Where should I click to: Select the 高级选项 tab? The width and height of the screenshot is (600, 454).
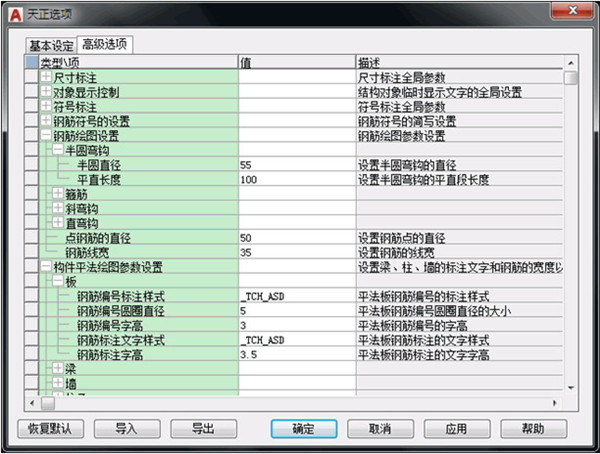(x=104, y=45)
